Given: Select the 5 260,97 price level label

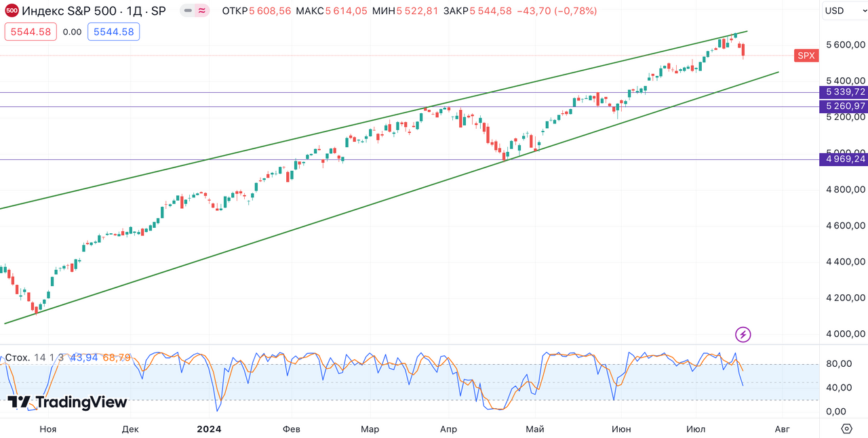Looking at the screenshot, I should (844, 106).
